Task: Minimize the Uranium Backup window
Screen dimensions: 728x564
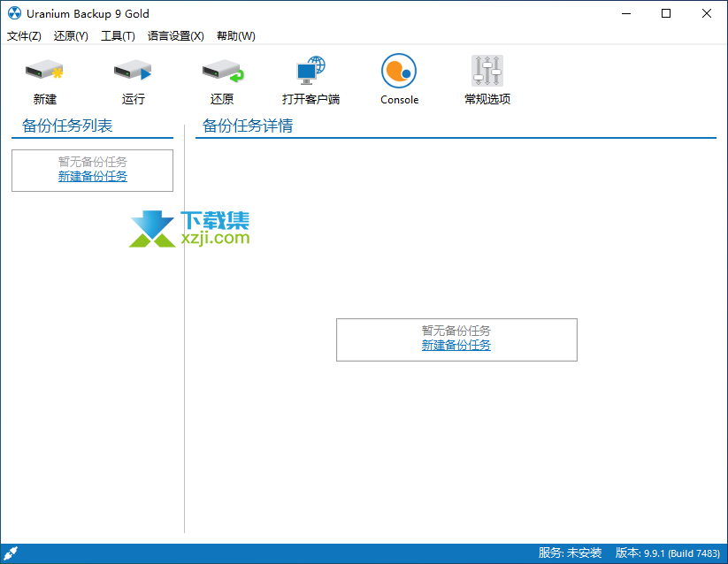Action: click(625, 13)
